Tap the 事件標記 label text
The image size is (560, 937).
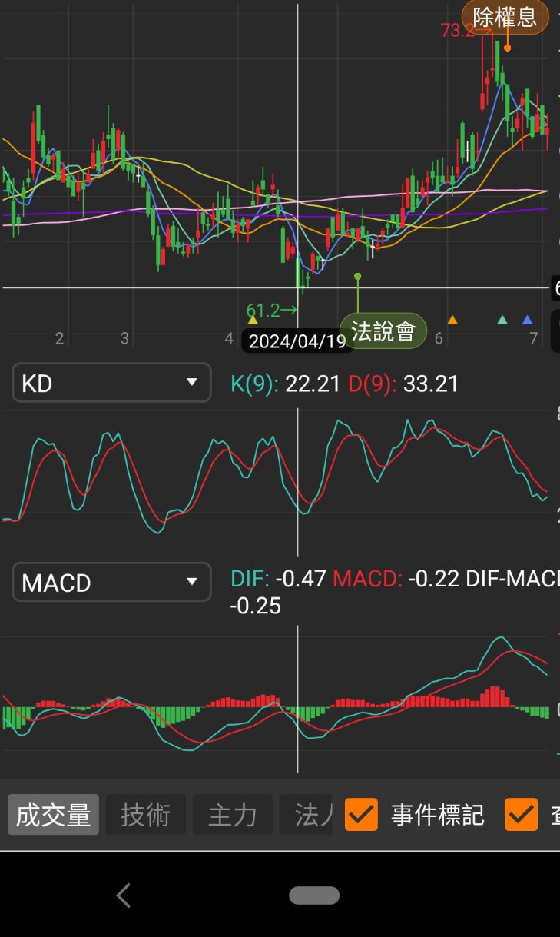click(x=437, y=815)
